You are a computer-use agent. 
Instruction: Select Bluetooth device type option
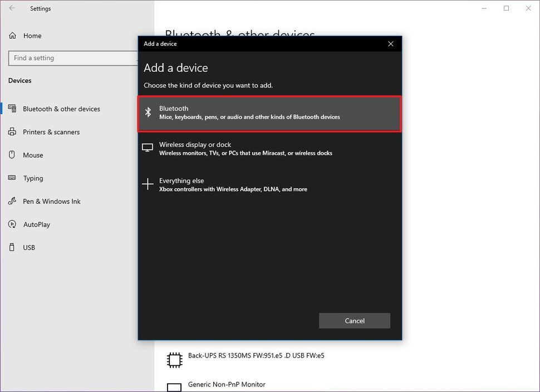click(269, 113)
